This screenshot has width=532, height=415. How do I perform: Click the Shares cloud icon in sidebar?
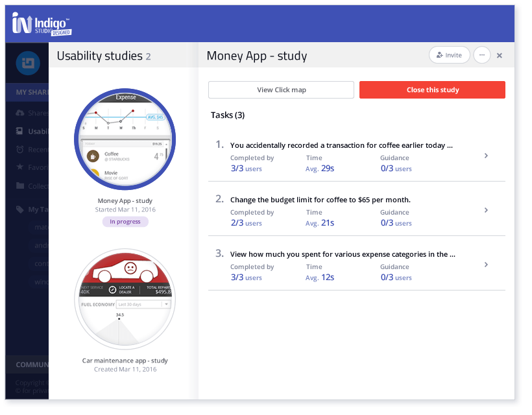coord(20,113)
